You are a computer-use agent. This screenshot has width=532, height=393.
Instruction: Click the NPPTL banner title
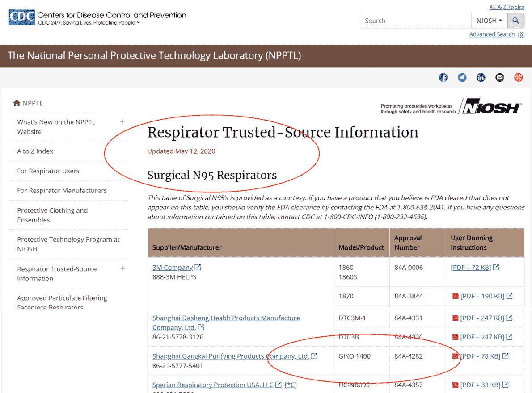click(x=154, y=55)
